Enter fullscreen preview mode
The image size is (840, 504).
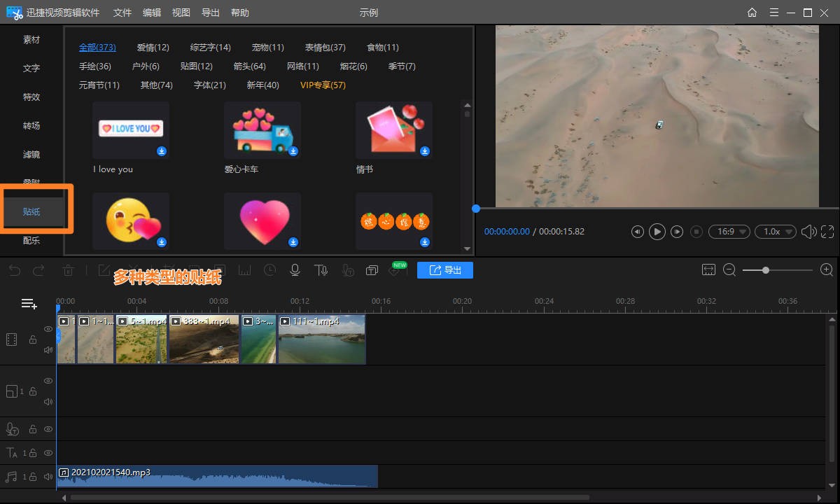tap(827, 232)
